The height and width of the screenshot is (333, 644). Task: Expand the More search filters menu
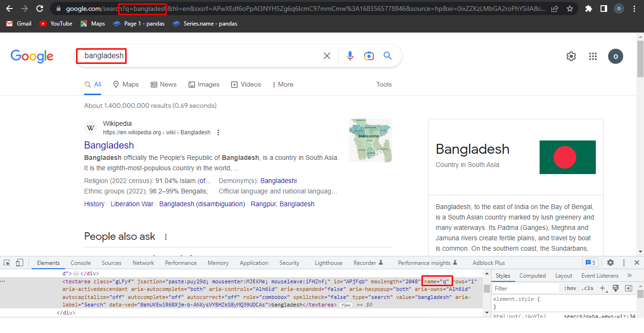click(283, 84)
